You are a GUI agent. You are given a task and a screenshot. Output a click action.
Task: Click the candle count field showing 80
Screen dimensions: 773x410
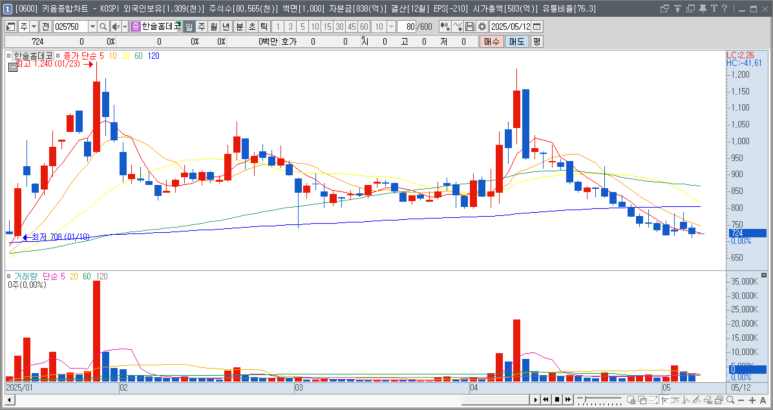408,27
